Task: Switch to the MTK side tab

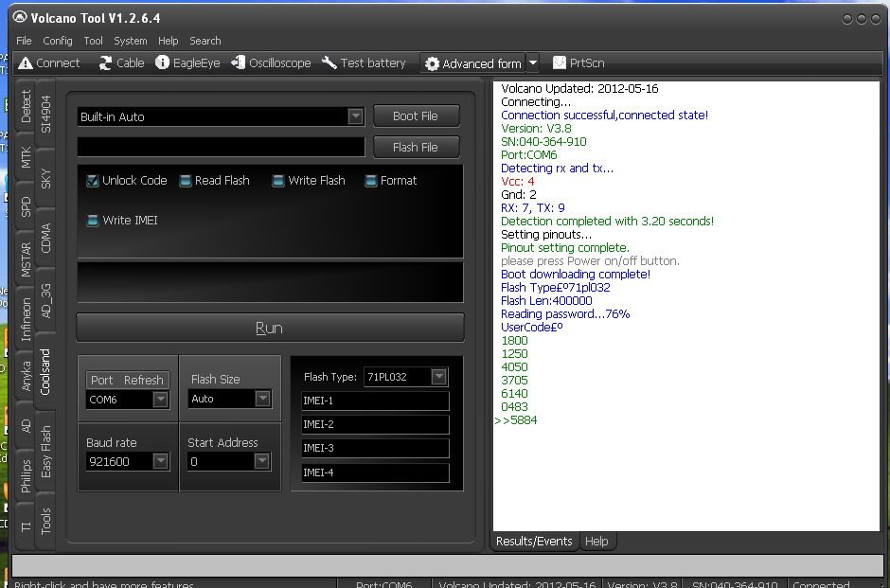Action: click(26, 157)
